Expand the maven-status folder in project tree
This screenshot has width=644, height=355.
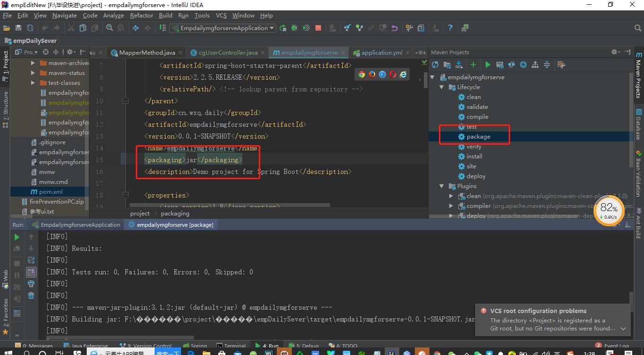[33, 73]
